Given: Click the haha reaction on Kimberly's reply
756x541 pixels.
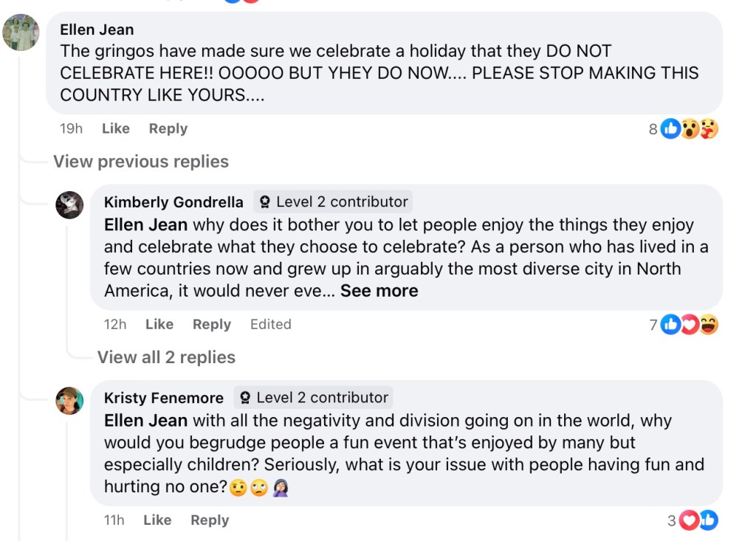Looking at the screenshot, I should point(708,325).
